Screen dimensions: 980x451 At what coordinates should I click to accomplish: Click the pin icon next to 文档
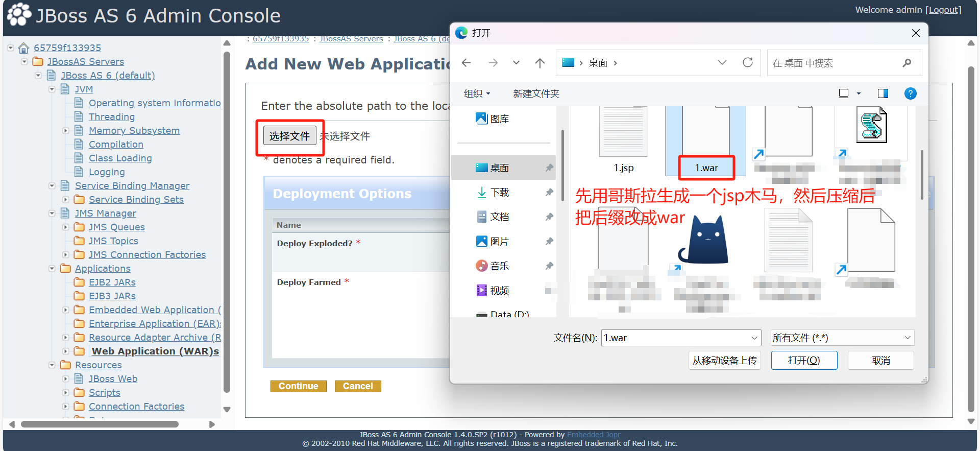549,217
